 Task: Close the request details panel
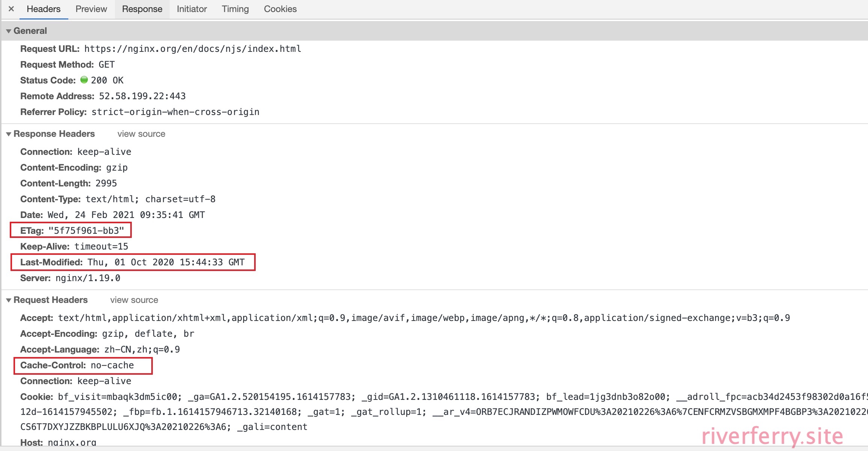coord(11,9)
